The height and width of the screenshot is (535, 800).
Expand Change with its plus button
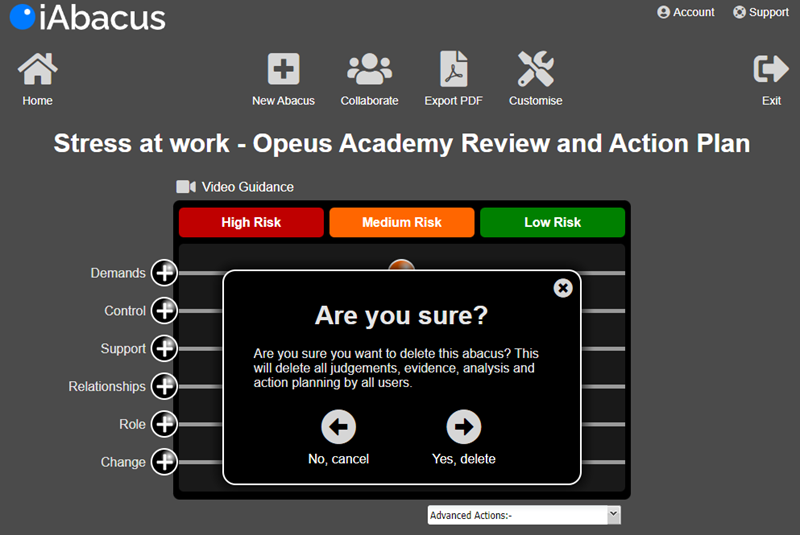pos(164,462)
